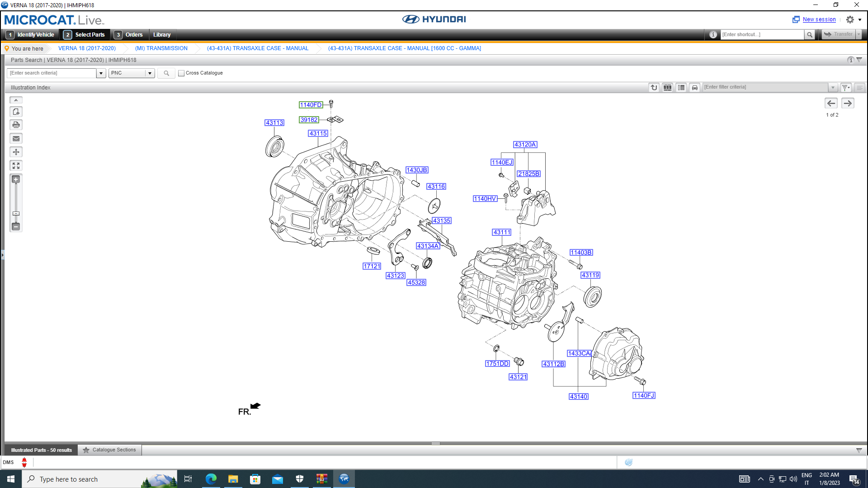Toggle the split panel view icon
The height and width of the screenshot is (488, 868).
click(x=681, y=87)
